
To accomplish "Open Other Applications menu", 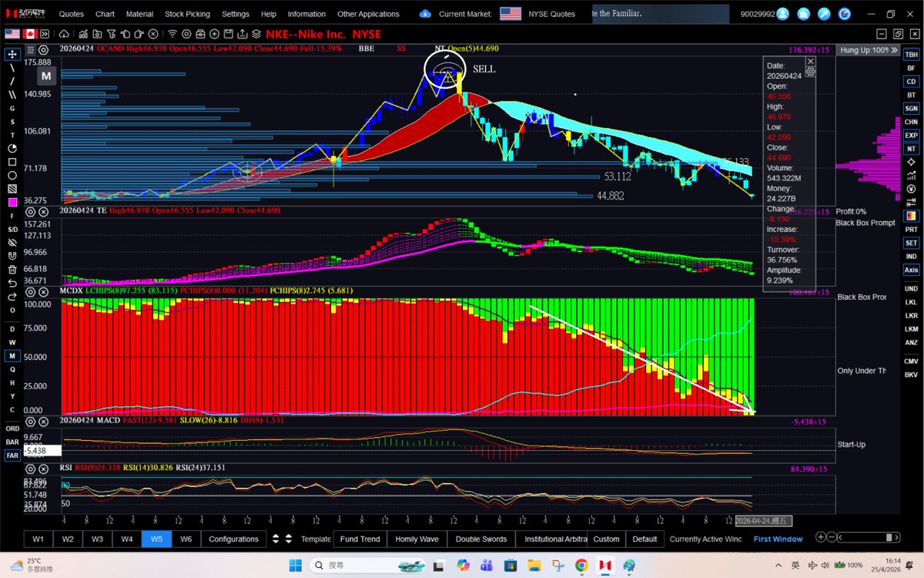I will tap(368, 14).
